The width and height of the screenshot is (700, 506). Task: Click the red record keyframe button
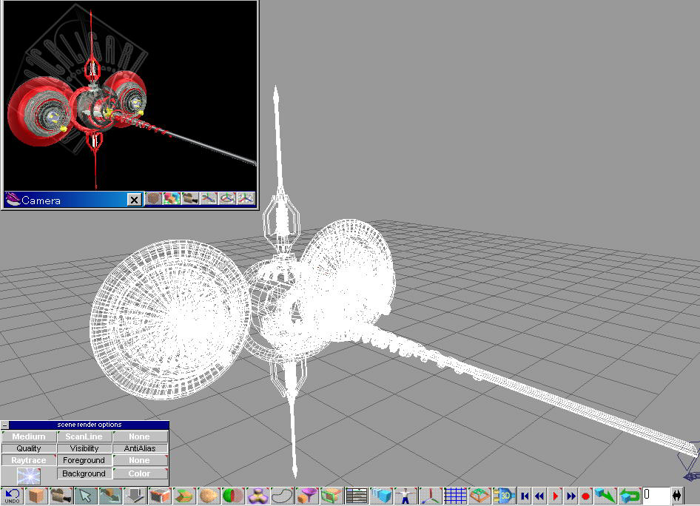click(x=586, y=496)
